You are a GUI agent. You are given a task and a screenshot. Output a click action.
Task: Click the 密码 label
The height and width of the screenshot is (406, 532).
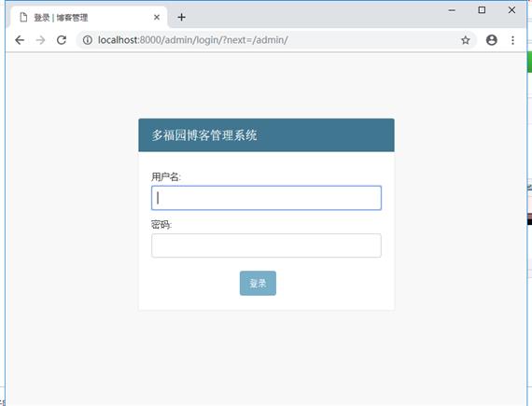pyautogui.click(x=161, y=225)
